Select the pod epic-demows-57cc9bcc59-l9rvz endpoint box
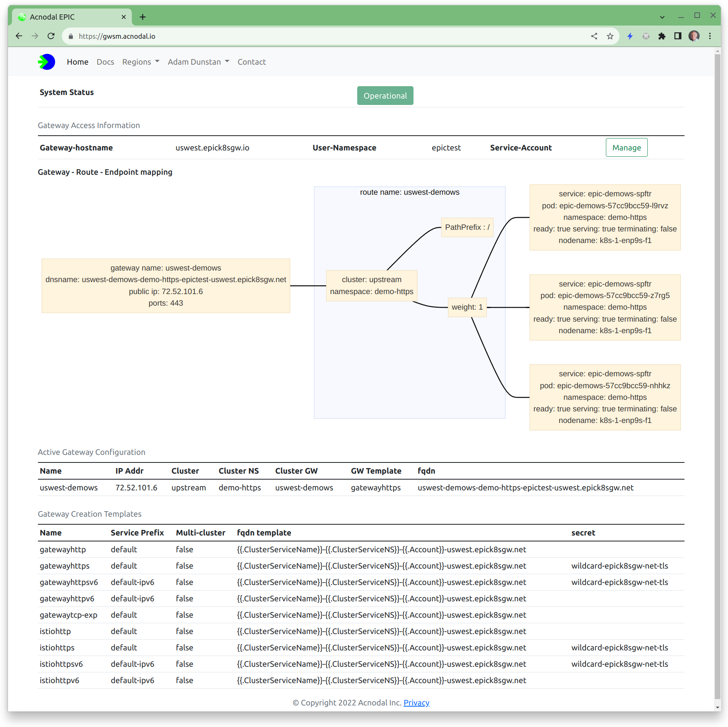728x727 pixels. coord(605,217)
